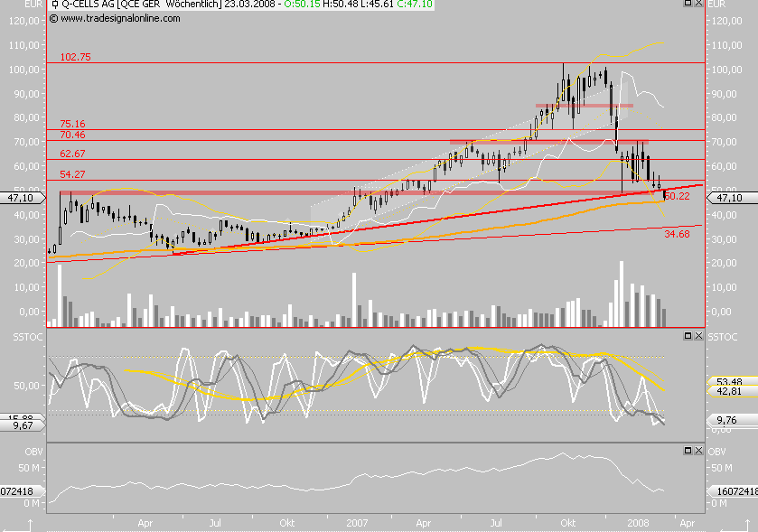758x532 pixels.
Task: Maximize the SSTOC indicator panel
Action: (x=688, y=335)
